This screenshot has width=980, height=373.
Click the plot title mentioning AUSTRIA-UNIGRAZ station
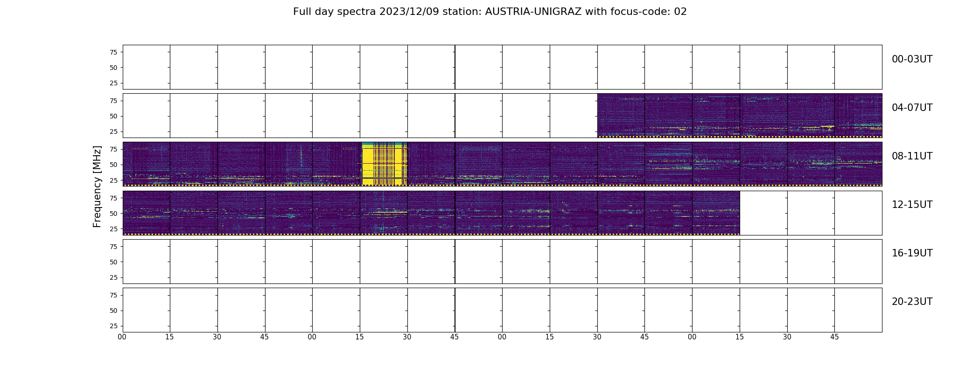click(x=490, y=12)
